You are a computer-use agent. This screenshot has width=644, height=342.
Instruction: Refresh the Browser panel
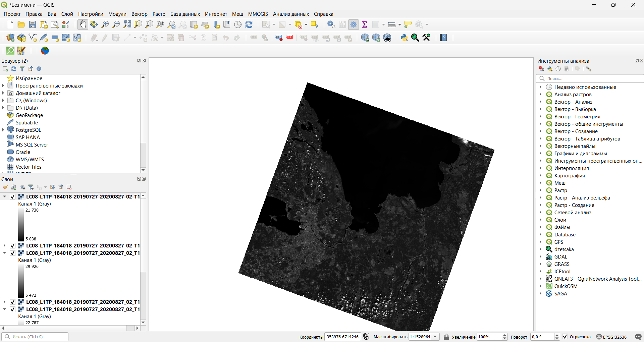(x=14, y=69)
